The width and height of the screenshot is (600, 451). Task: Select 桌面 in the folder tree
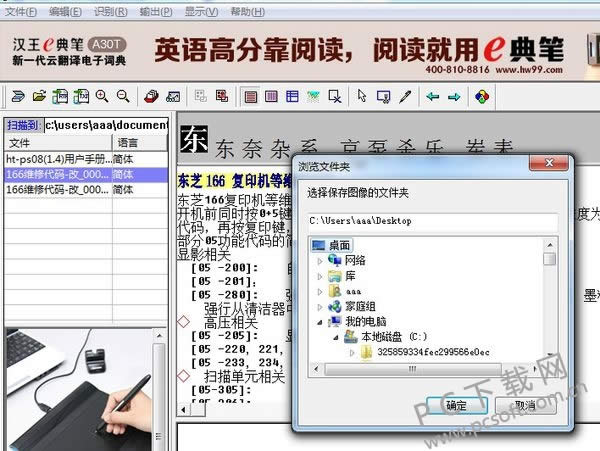tap(332, 245)
